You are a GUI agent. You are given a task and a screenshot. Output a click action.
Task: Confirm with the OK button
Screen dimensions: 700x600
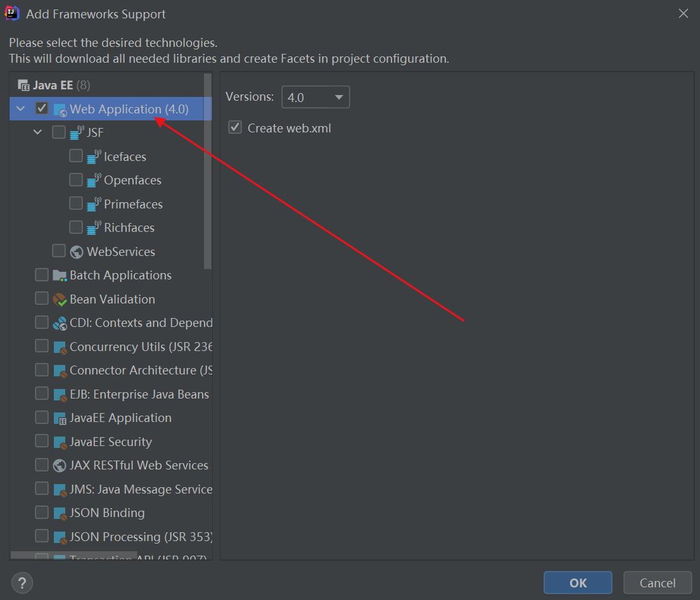coord(578,583)
